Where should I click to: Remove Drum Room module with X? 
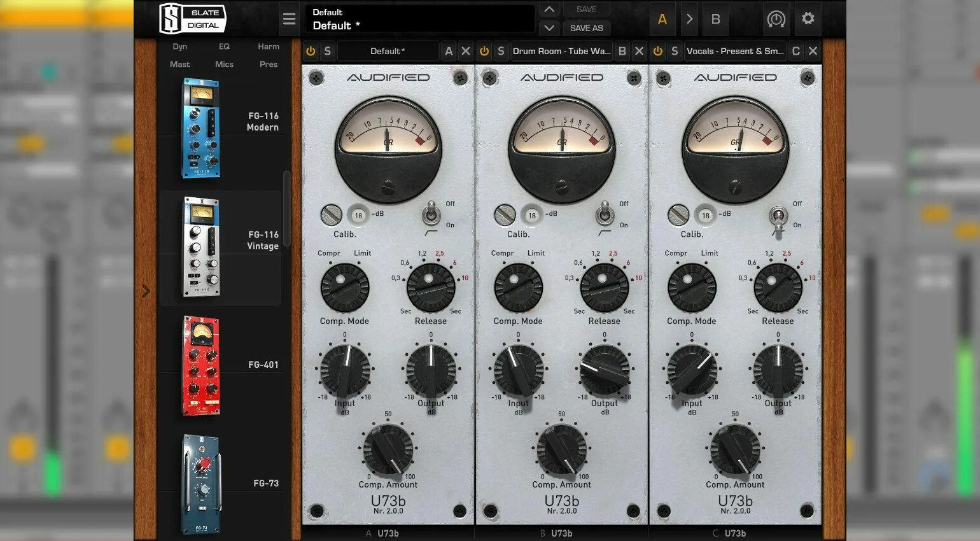[x=640, y=51]
